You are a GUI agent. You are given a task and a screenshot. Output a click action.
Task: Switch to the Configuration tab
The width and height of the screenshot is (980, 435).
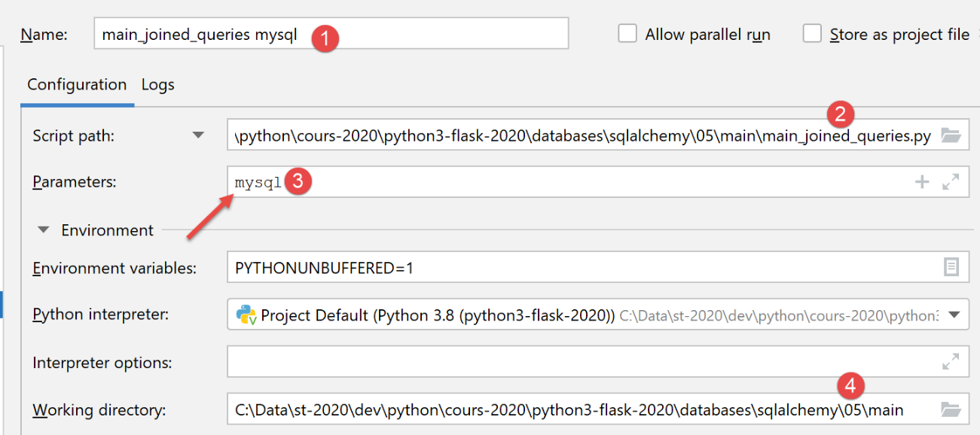(77, 85)
